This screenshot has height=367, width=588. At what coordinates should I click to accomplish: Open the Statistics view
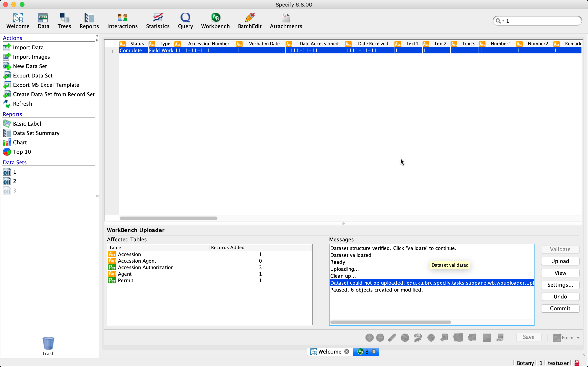(x=157, y=21)
